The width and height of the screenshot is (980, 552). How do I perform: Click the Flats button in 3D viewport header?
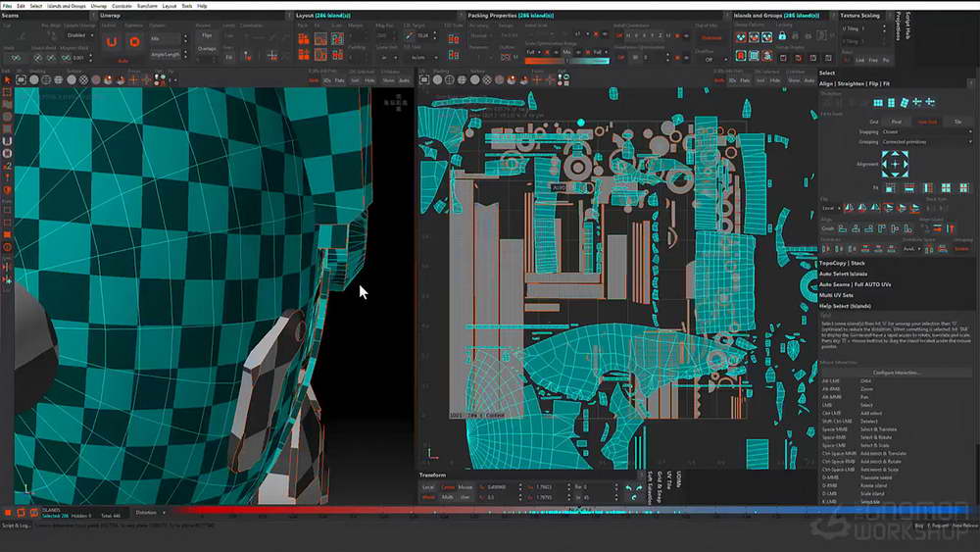tap(340, 80)
